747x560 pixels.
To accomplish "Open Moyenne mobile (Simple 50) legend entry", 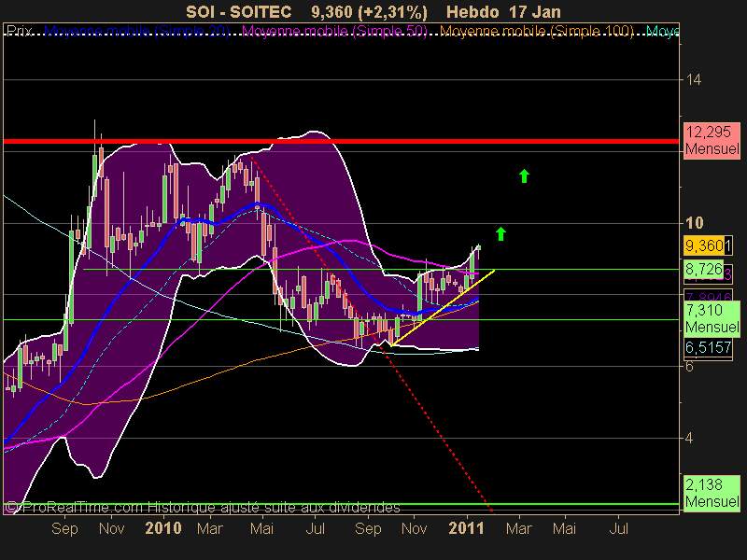I will 334,32.
